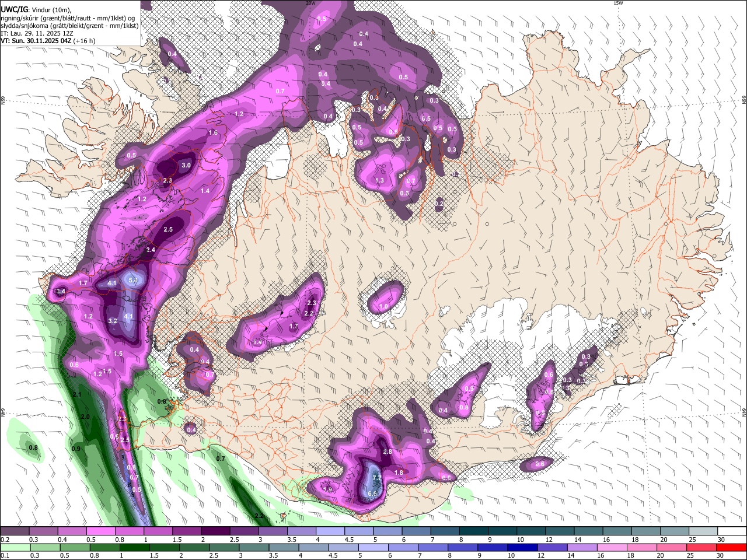Click the "3.0" snowfall value on the map
The height and width of the screenshot is (560, 747).
[186, 166]
